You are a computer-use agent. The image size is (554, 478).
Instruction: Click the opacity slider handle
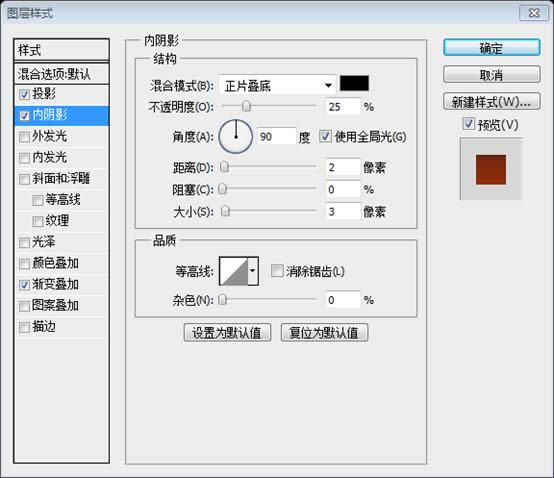pos(246,106)
